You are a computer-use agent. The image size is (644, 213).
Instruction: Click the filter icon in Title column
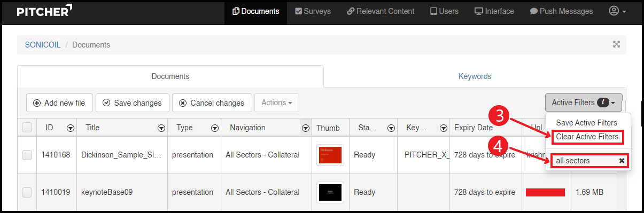click(x=161, y=128)
